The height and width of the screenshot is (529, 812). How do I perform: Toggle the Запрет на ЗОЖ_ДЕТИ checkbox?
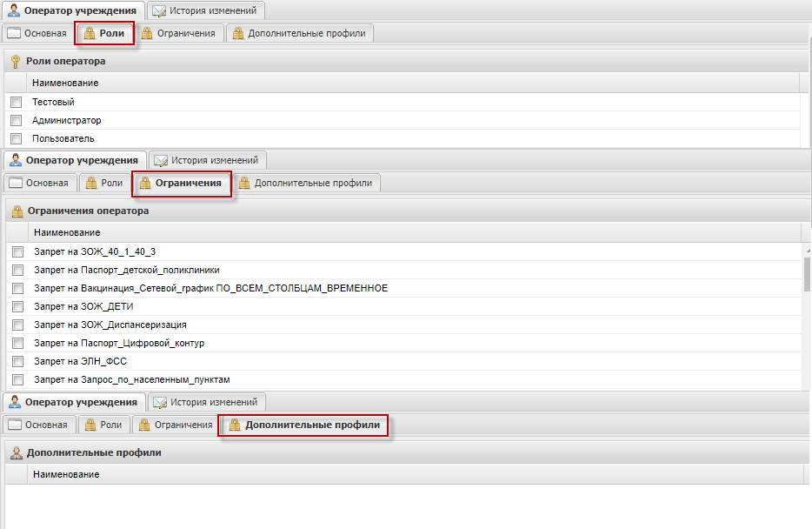(17, 306)
